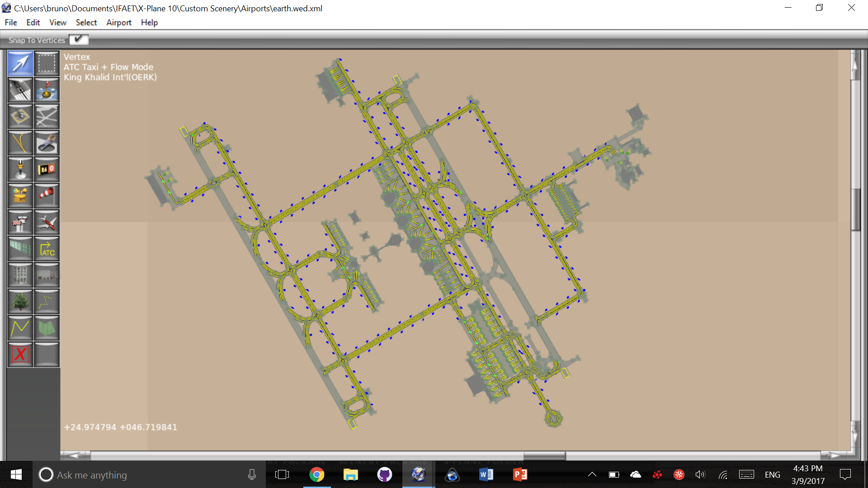The width and height of the screenshot is (868, 488).
Task: Pick the Ramp Start airplane tool
Action: pyautogui.click(x=47, y=222)
